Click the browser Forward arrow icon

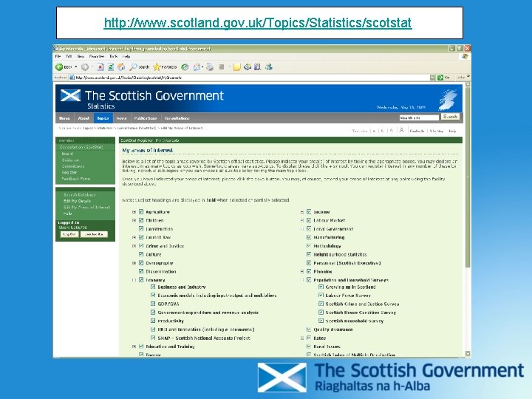coord(85,67)
